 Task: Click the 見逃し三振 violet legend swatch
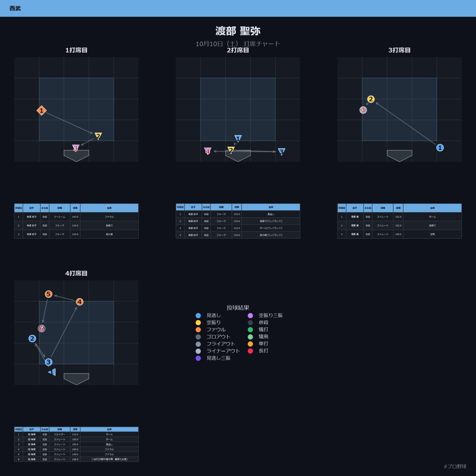tap(198, 358)
